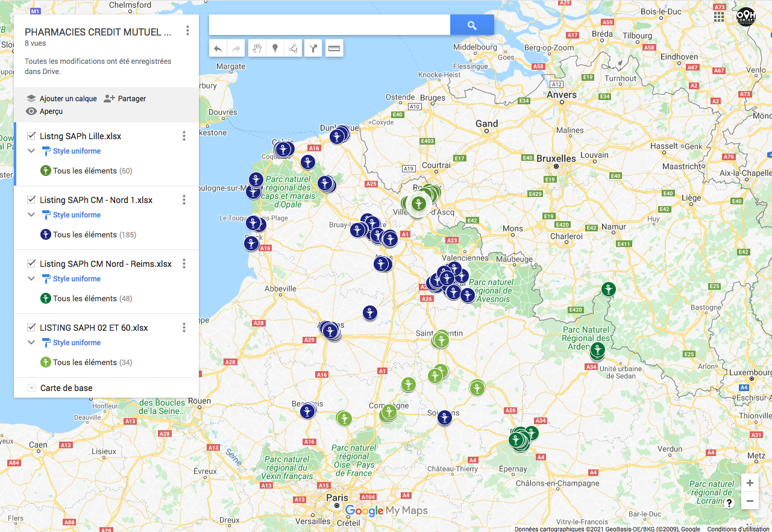The width and height of the screenshot is (772, 532).
Task: Expand the Carte de base dropdown arrow
Action: point(31,388)
